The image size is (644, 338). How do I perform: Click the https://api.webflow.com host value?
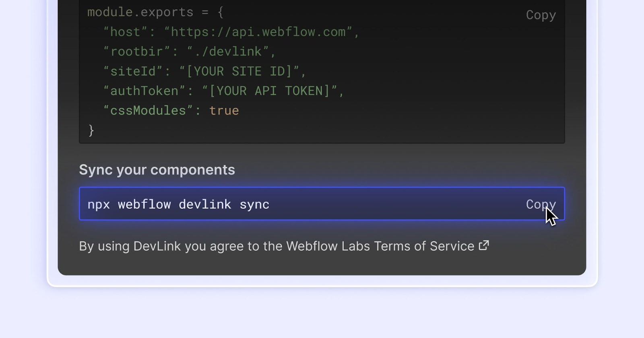coord(258,32)
